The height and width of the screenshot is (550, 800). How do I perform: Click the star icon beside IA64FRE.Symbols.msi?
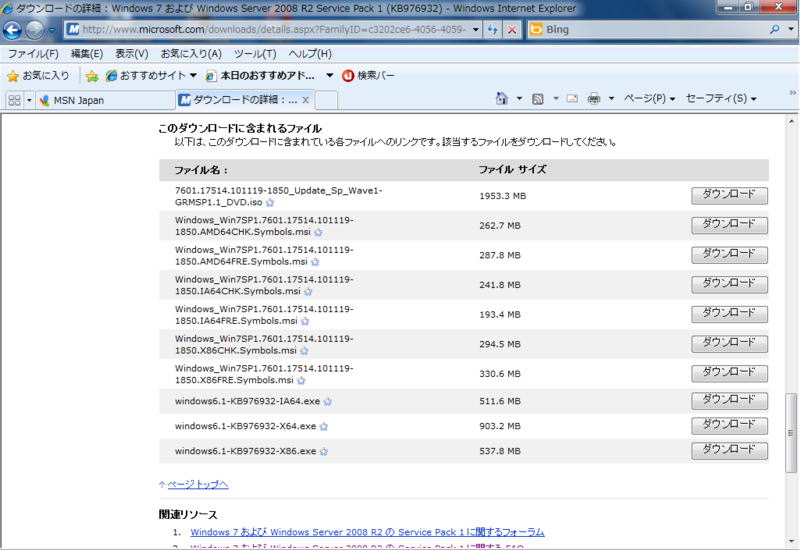coord(305,321)
